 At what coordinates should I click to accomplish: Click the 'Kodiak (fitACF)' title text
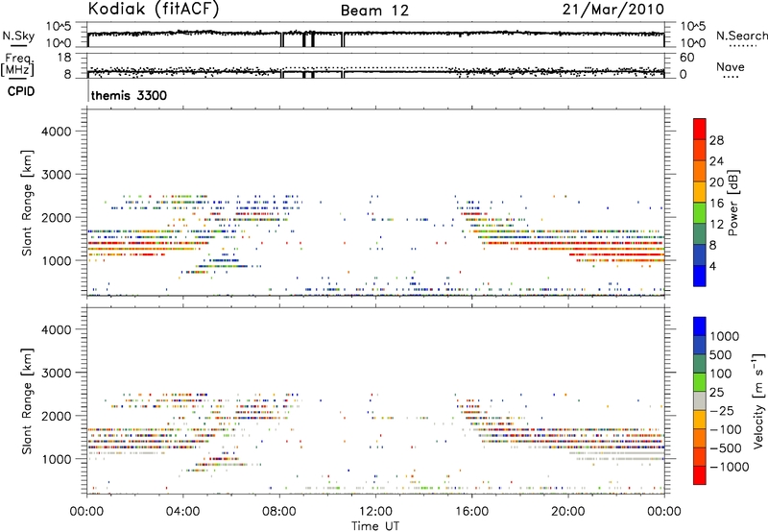pyautogui.click(x=154, y=9)
